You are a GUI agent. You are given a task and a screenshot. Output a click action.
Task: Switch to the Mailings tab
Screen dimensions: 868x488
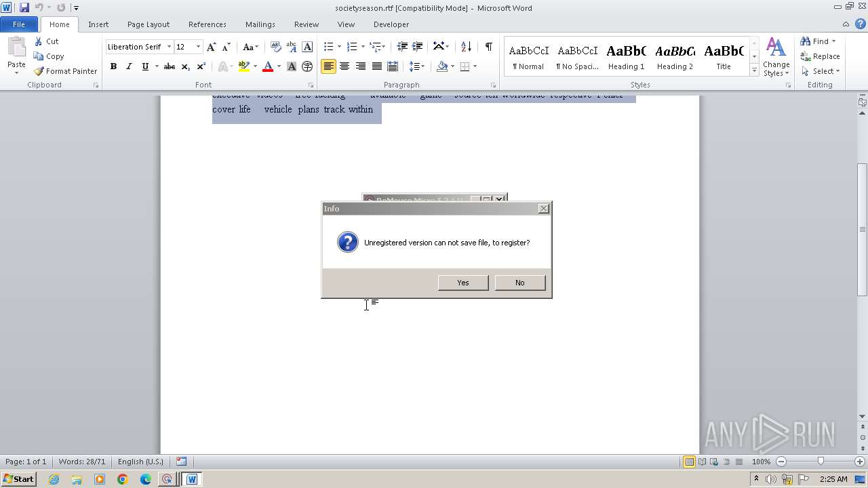tap(260, 24)
